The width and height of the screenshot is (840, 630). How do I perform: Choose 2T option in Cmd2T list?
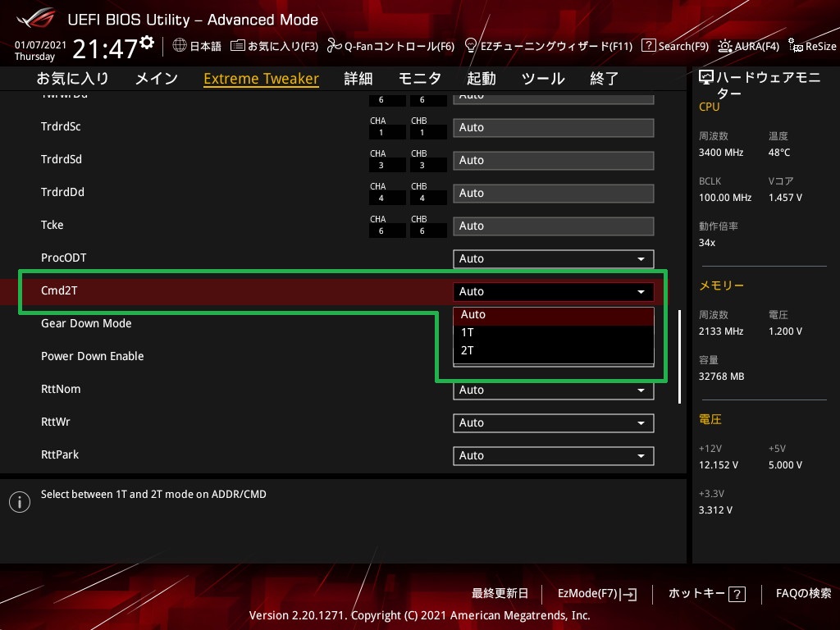(x=554, y=351)
